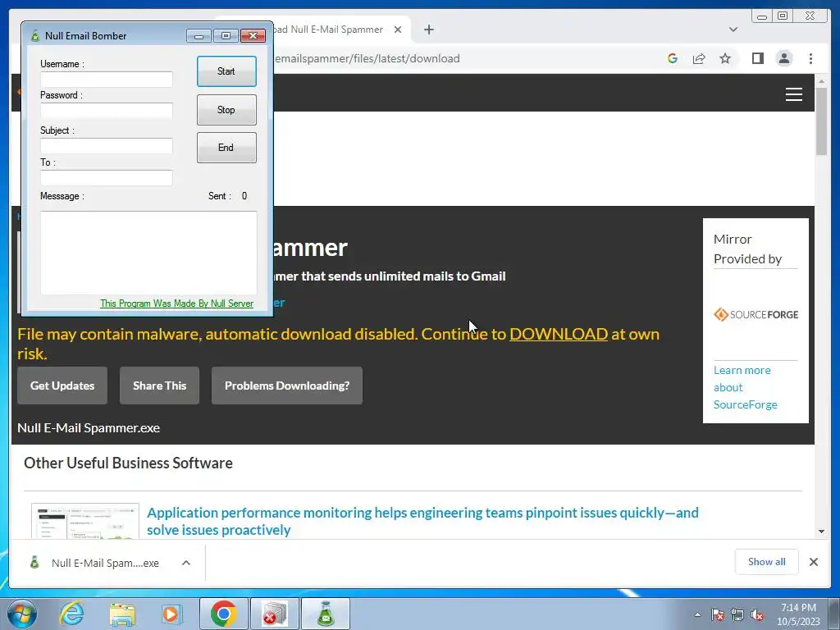This screenshot has width=840, height=630.
Task: Launch Internet Explorer from taskbar
Action: click(72, 614)
